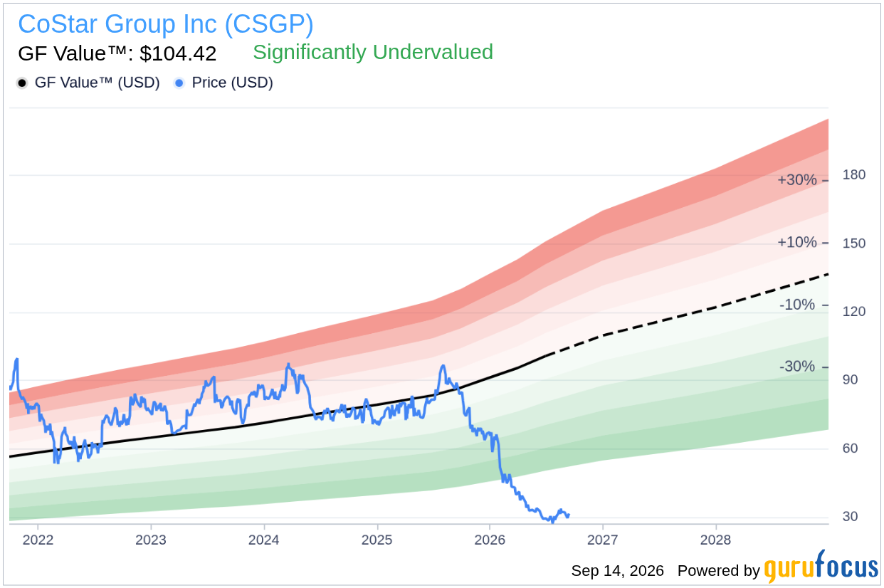Click the GuruFocus logo
The height and width of the screenshot is (588, 884).
[x=821, y=567]
